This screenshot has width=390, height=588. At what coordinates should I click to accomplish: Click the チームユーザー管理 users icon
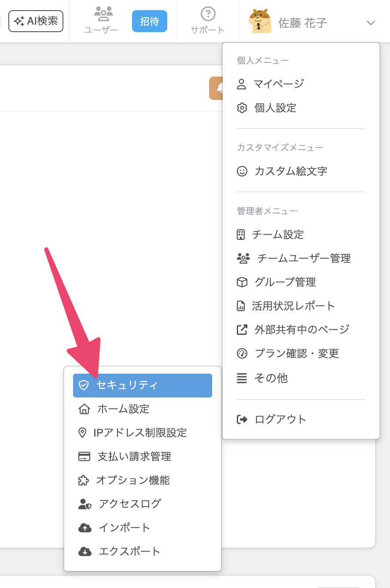tap(243, 258)
